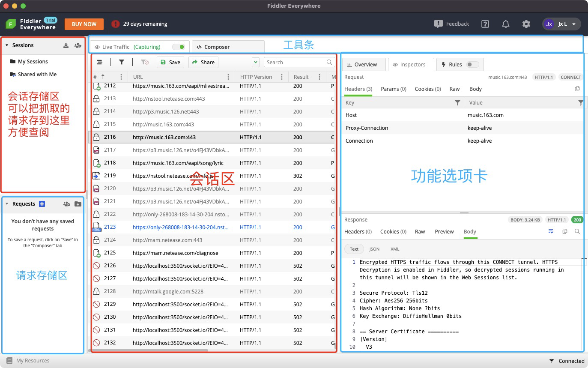Enable the Rules switch
Viewport: 588px width, 368px height.
472,64
